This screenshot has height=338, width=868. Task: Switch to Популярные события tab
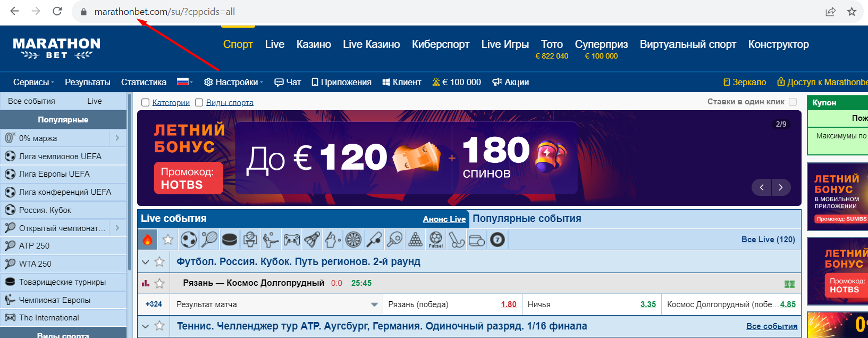click(527, 219)
